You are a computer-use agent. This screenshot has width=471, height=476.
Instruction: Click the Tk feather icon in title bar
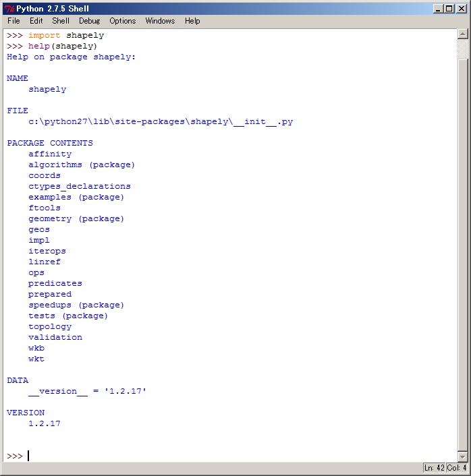point(9,8)
